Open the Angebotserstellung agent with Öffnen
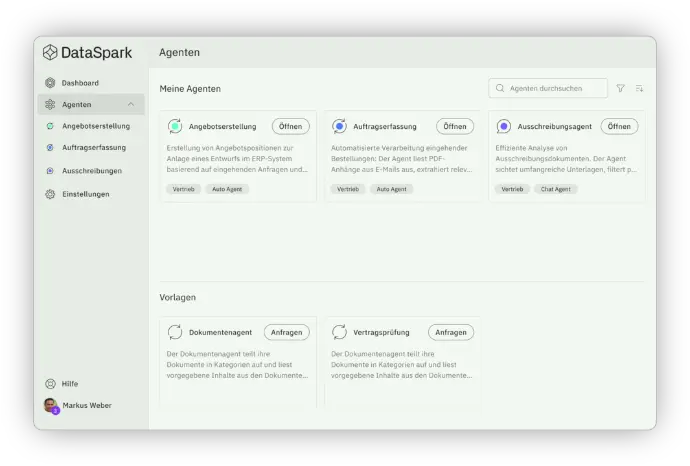This screenshot has width=690, height=466. tap(290, 127)
